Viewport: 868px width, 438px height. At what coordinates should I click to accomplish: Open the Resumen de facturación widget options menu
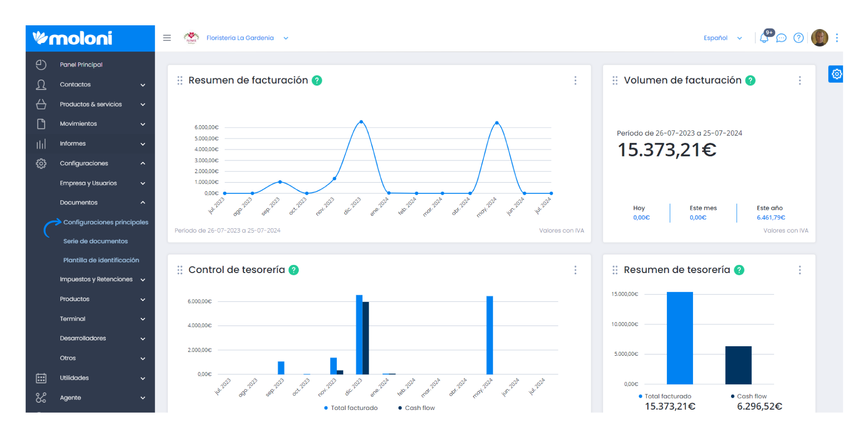[575, 80]
